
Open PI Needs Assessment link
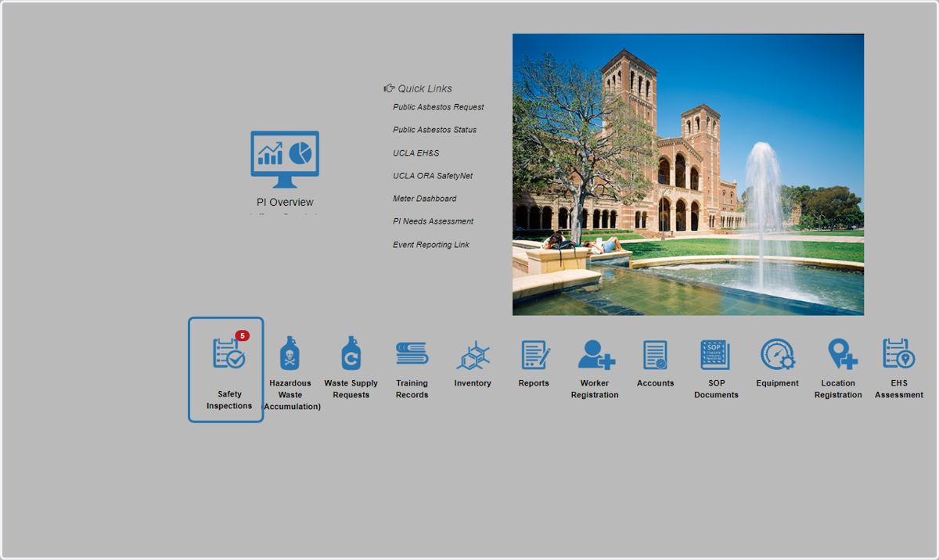[433, 221]
